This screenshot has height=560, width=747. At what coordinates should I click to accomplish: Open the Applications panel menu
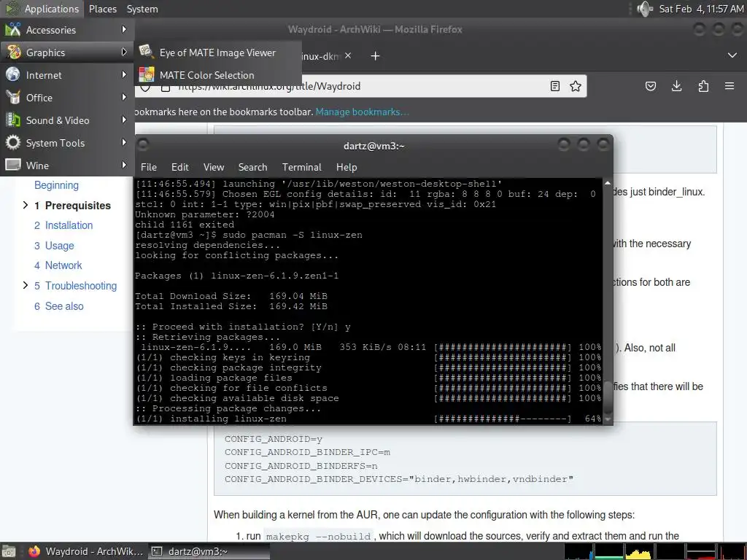pos(42,9)
